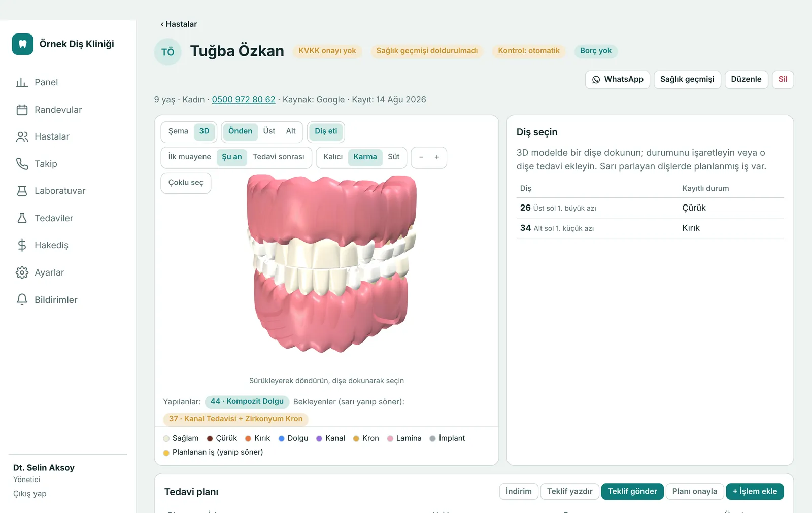This screenshot has width=812, height=513.
Task: Switch to Tedavi sonrası view
Action: 279,157
